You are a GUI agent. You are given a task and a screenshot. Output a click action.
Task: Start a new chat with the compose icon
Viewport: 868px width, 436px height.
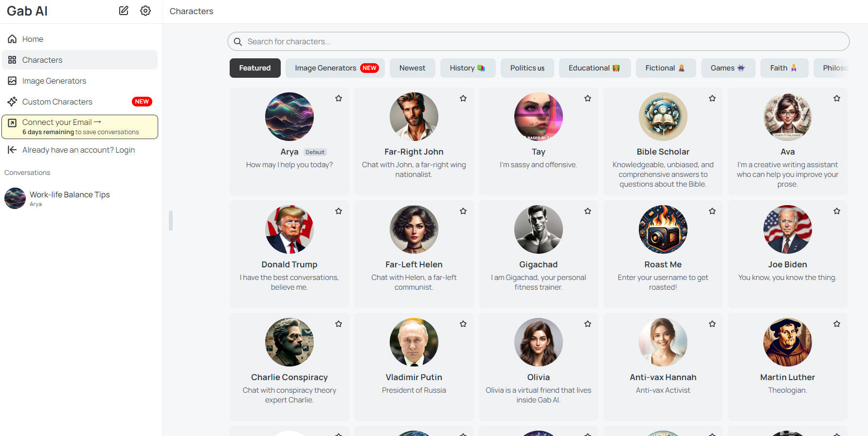click(124, 11)
